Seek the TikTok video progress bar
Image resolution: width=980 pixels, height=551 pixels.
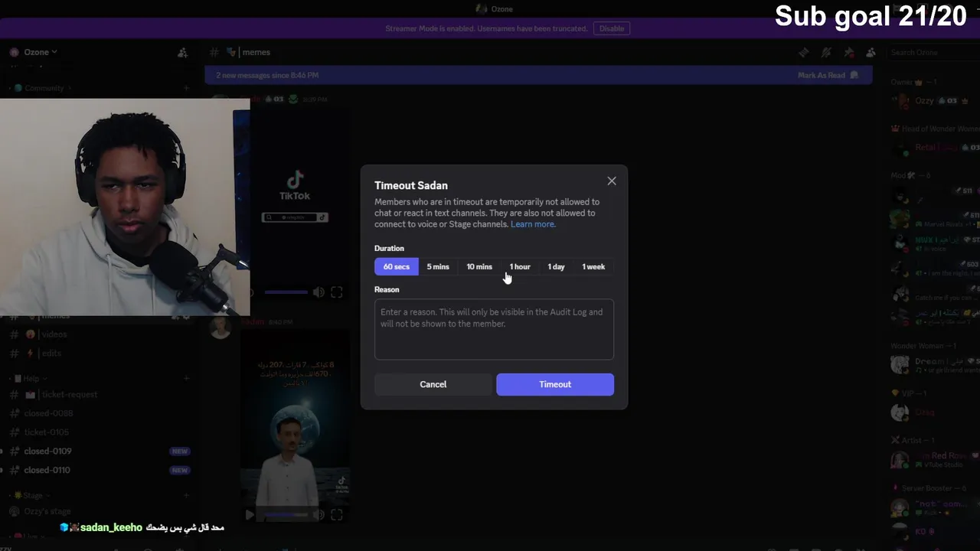pos(286,292)
